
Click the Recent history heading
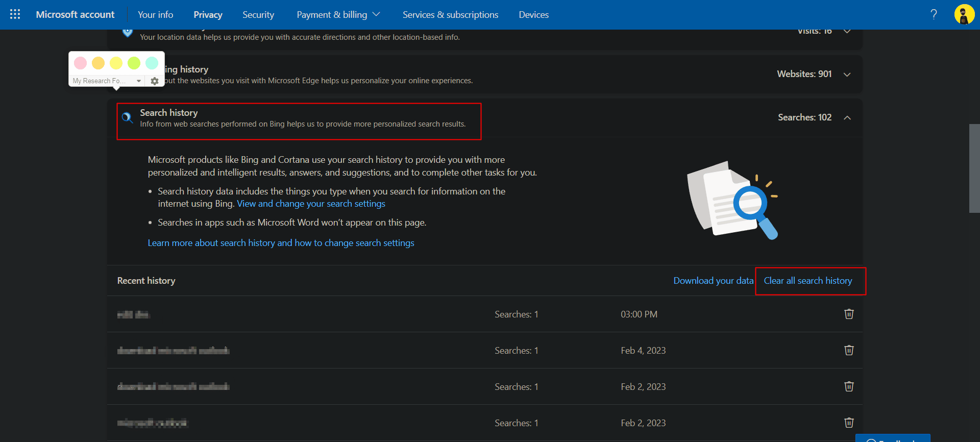click(x=146, y=281)
